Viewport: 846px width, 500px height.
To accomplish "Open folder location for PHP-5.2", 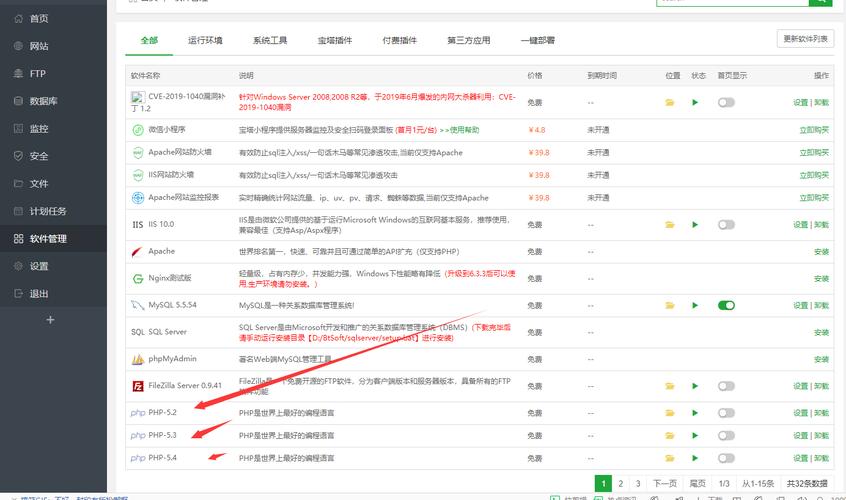I will pyautogui.click(x=670, y=413).
